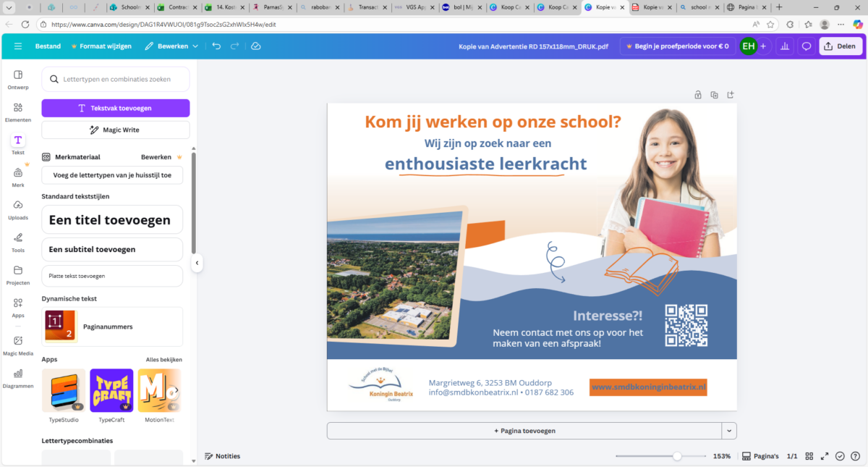Open the Uploads panel in sidebar
The width and height of the screenshot is (868, 467).
click(x=18, y=209)
